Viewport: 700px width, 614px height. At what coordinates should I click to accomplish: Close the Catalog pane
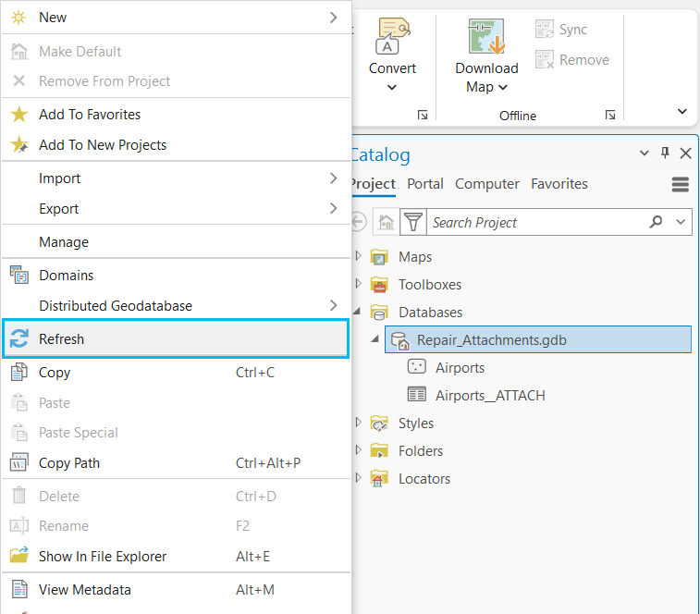coord(686,153)
